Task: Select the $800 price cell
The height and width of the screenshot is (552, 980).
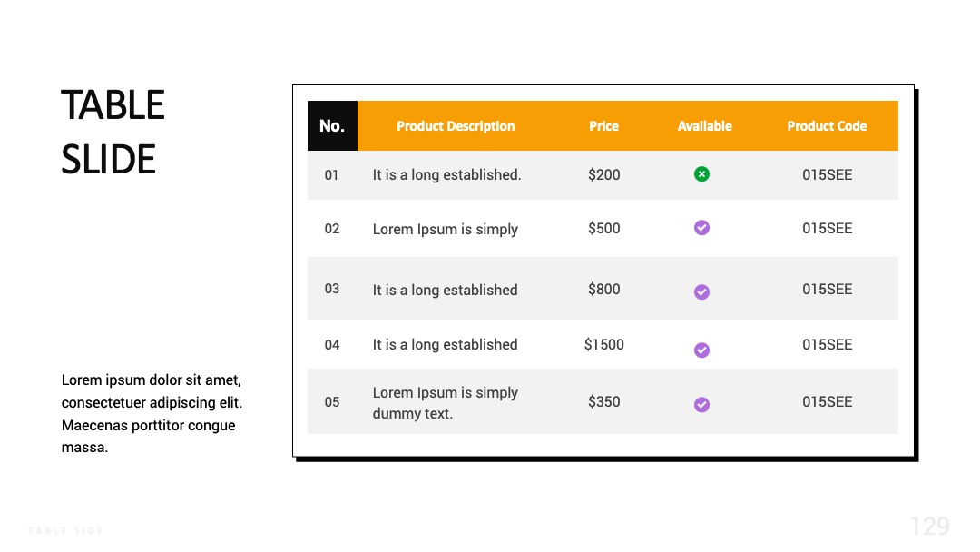Action: click(603, 290)
